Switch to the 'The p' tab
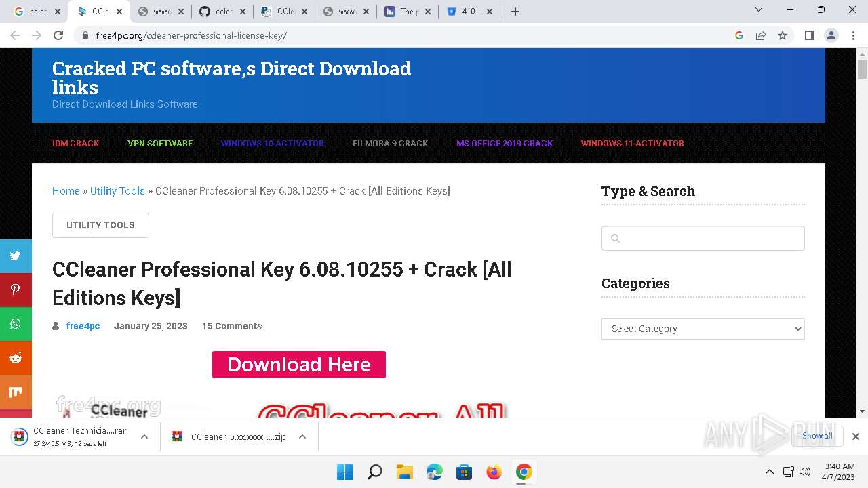This screenshot has height=488, width=868. point(408,12)
